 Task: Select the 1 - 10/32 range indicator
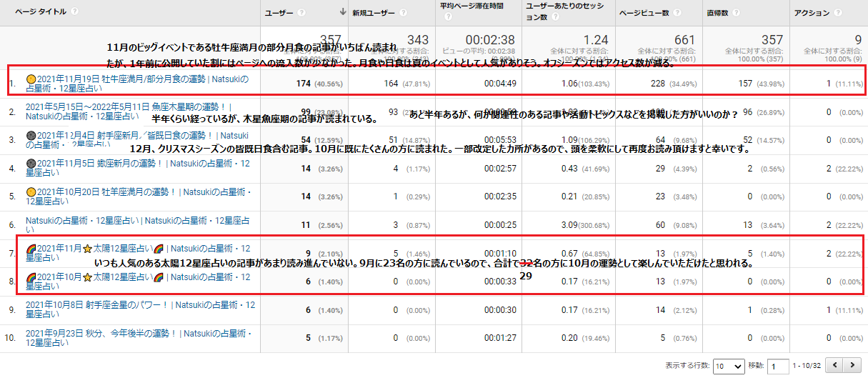click(x=807, y=366)
